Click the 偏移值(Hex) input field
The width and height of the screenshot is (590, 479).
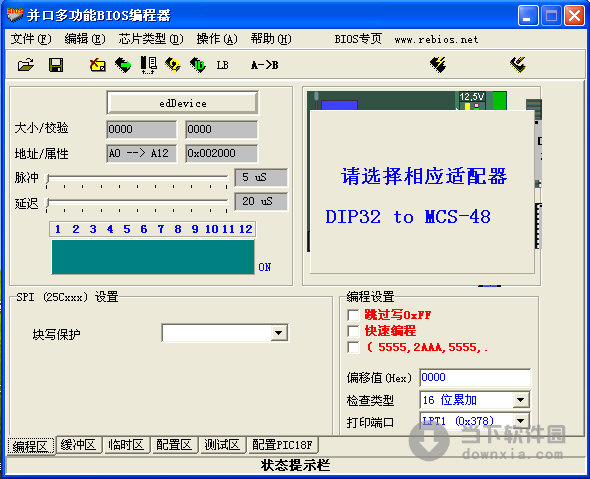tap(475, 377)
